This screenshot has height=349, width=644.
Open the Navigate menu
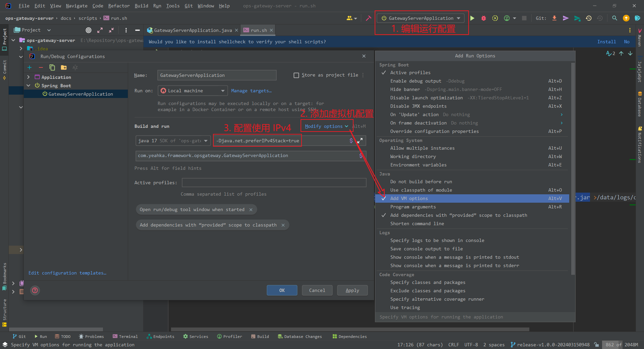click(76, 6)
